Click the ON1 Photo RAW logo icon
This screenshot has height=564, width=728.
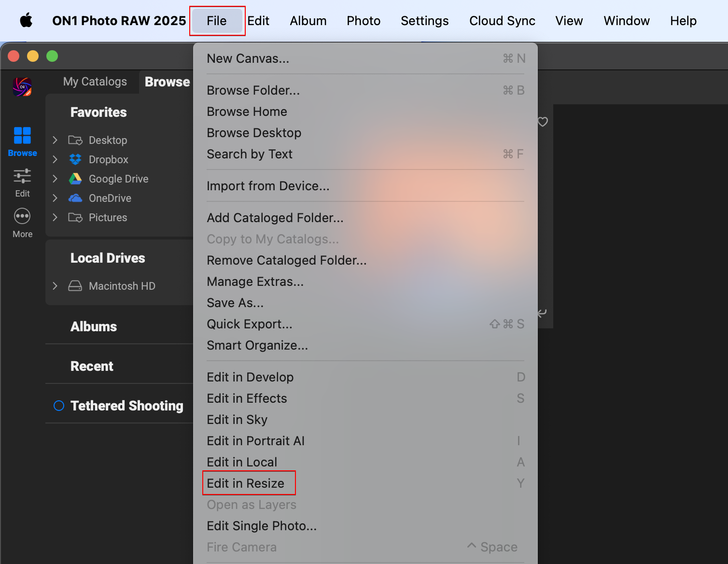coord(22,87)
